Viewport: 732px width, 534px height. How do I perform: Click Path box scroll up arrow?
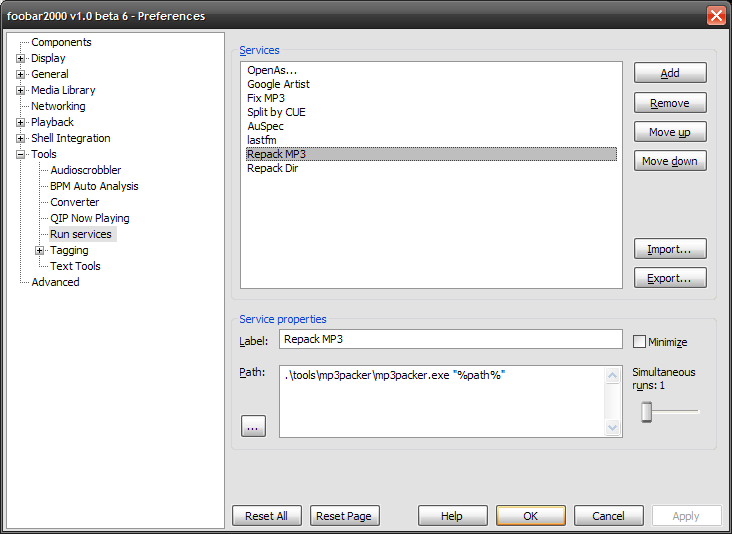612,375
